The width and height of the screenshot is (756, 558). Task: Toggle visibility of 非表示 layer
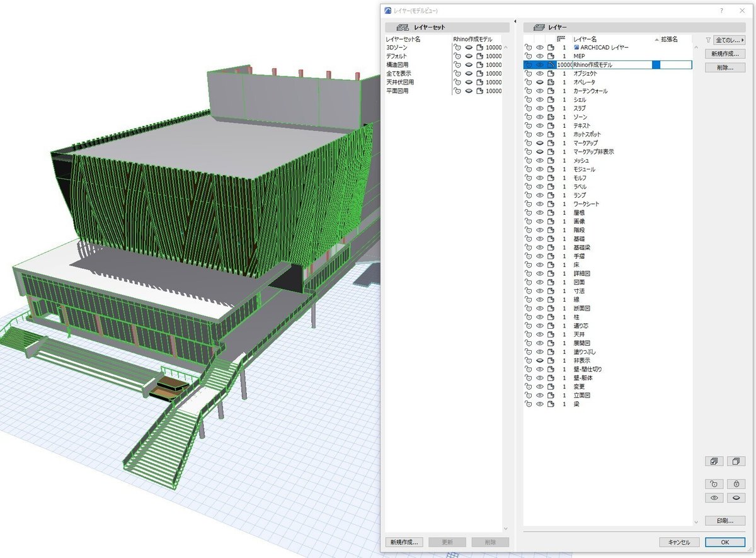540,360
